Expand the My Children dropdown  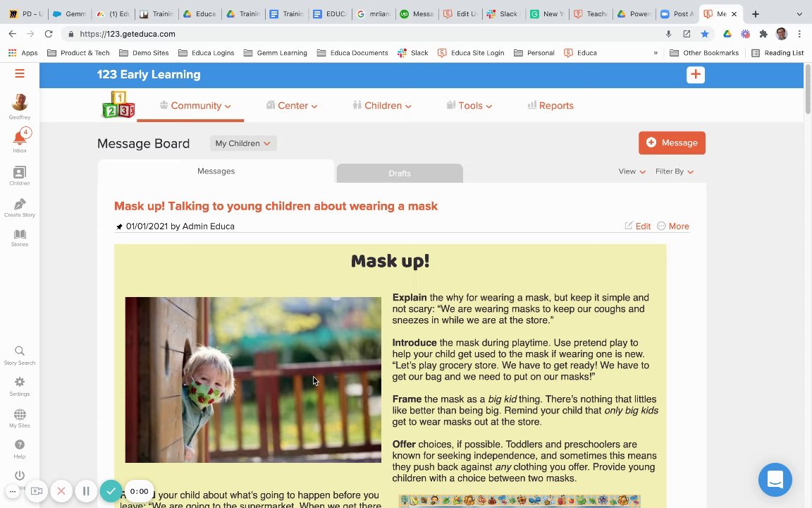(243, 143)
